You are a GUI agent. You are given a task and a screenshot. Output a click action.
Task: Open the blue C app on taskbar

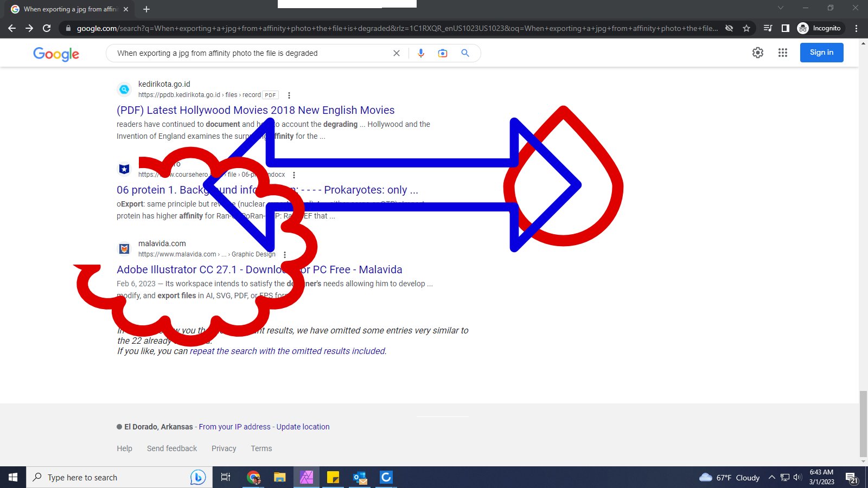(x=386, y=477)
